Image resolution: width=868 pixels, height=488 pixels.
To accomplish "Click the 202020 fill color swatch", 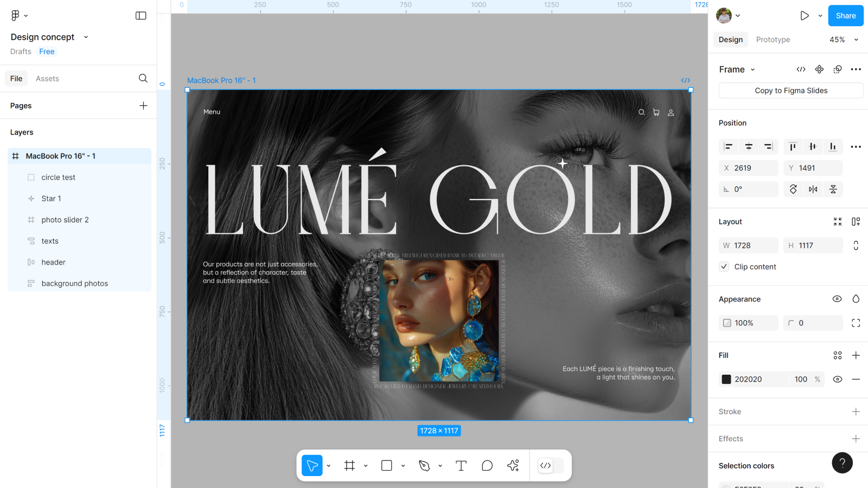I will tap(726, 380).
